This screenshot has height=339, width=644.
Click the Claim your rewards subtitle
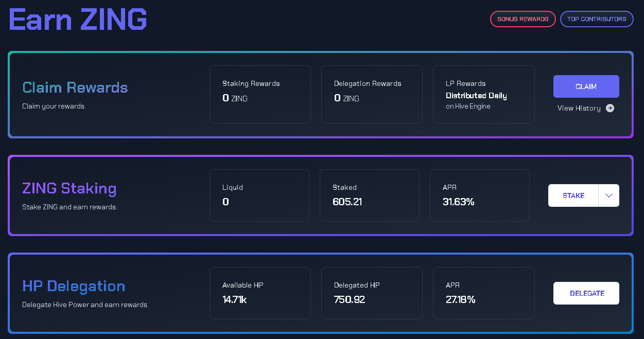tap(54, 106)
